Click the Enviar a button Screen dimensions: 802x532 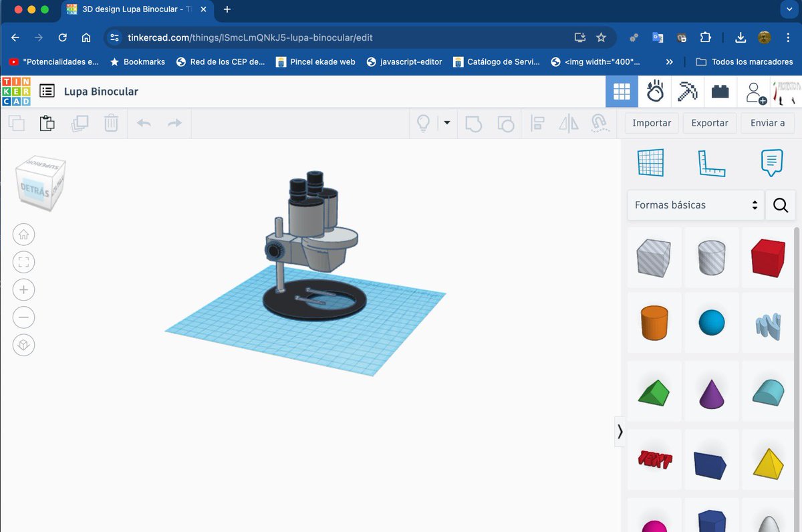767,123
